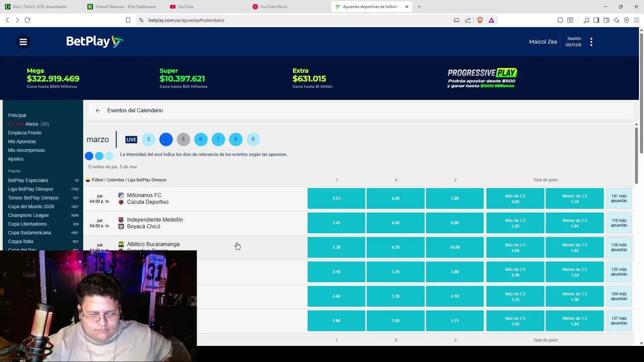Switch to the YouTube tab
Viewport: 644px width, 362px height.
pos(206,7)
